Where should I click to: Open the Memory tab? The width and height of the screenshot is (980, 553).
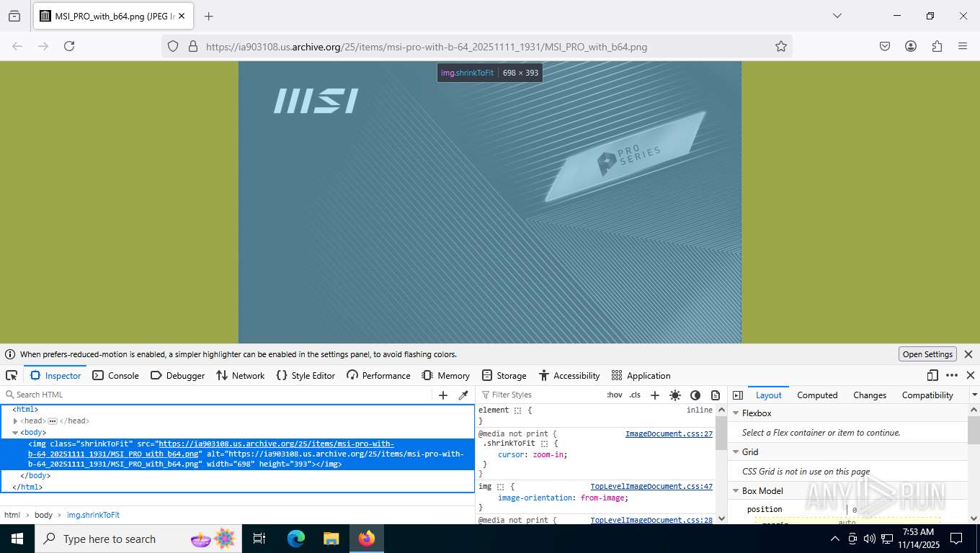tap(445, 376)
